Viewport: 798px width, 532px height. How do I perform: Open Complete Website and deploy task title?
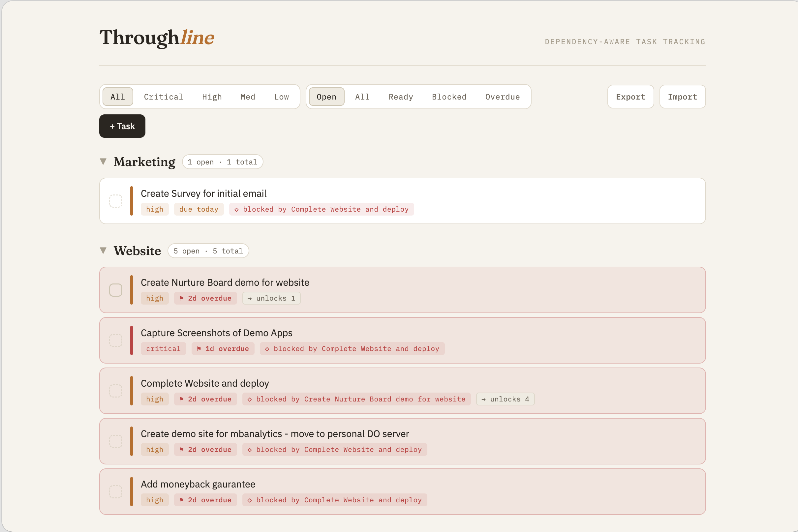[x=205, y=383]
